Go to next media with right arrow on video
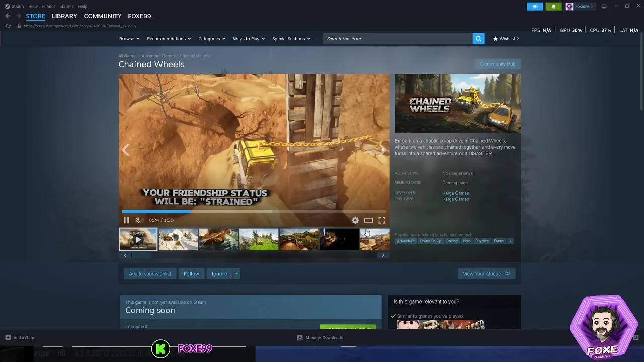Image resolution: width=644 pixels, height=362 pixels. click(x=383, y=150)
